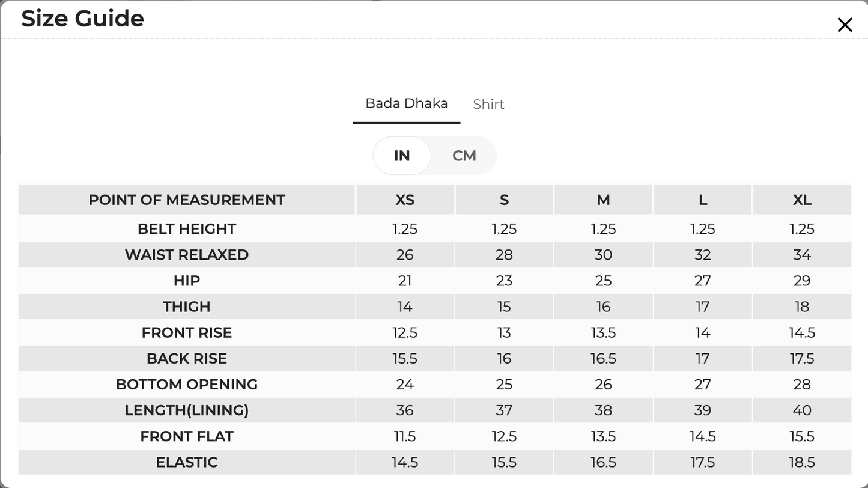Image resolution: width=868 pixels, height=488 pixels.
Task: Click the LENGTH(LINING) value for XL
Action: pyautogui.click(x=802, y=410)
